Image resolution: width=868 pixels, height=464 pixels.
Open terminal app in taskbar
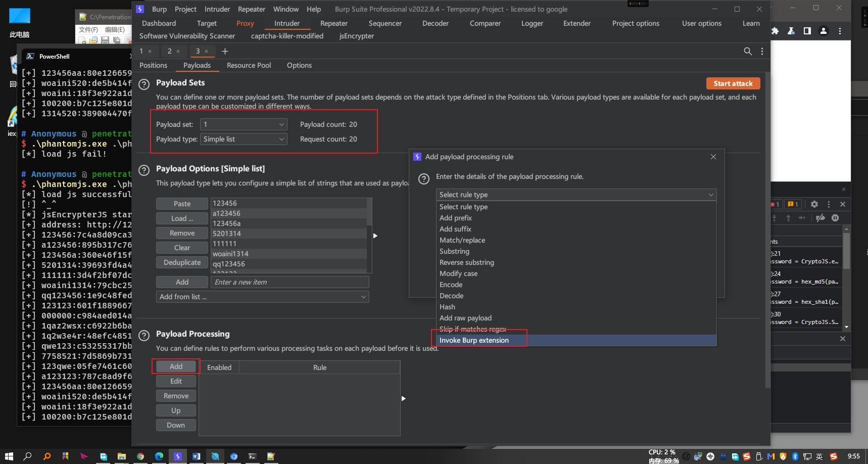pos(252,456)
